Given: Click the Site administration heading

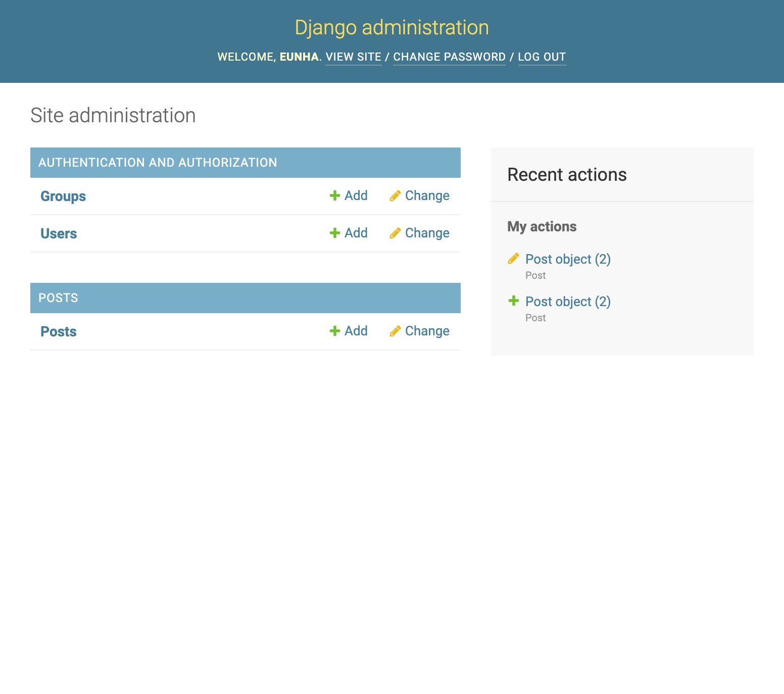Looking at the screenshot, I should pos(113,115).
